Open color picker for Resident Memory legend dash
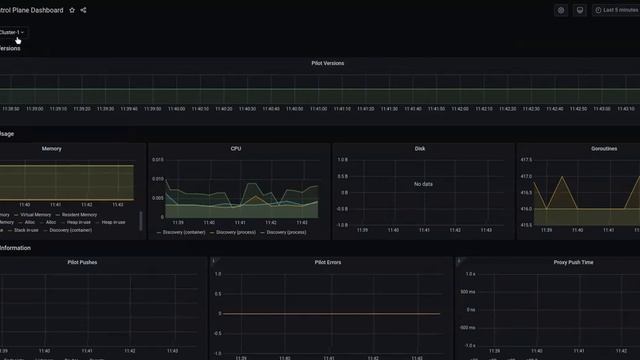The height and width of the screenshot is (360, 640). click(58, 215)
